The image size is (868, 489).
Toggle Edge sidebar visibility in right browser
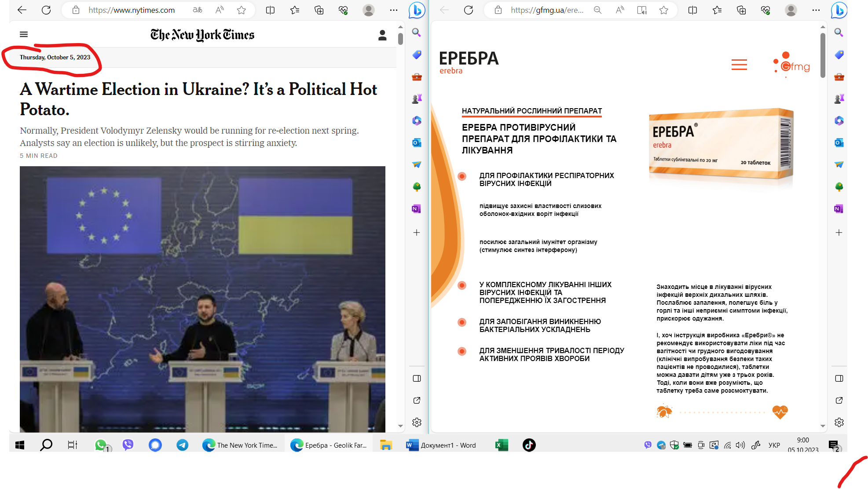point(839,379)
